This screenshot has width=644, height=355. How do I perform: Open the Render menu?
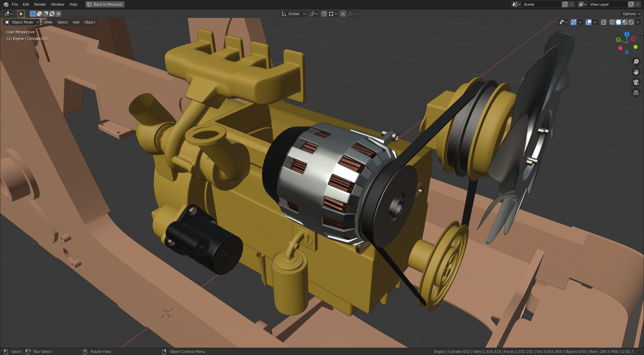(x=40, y=4)
